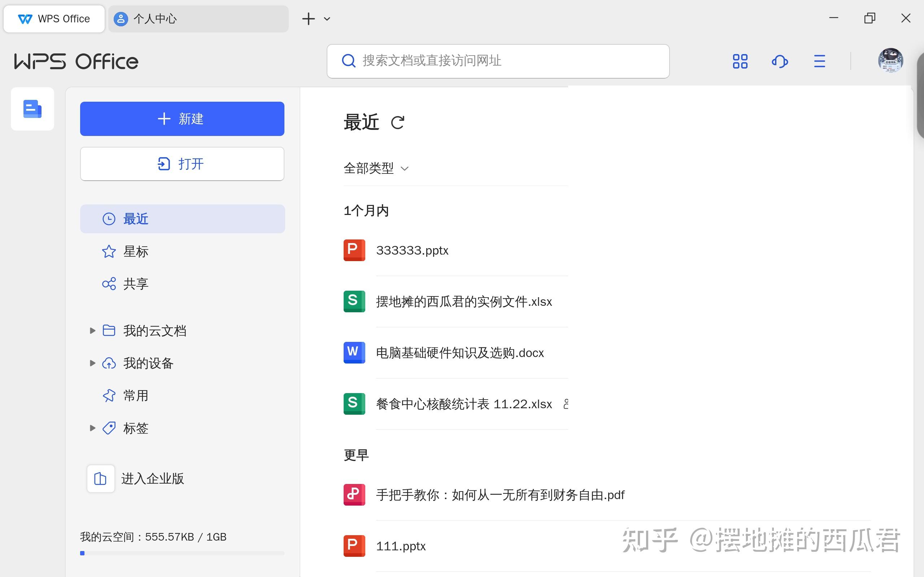Switch to the 个人中心 tab
This screenshot has width=924, height=577.
click(x=198, y=19)
